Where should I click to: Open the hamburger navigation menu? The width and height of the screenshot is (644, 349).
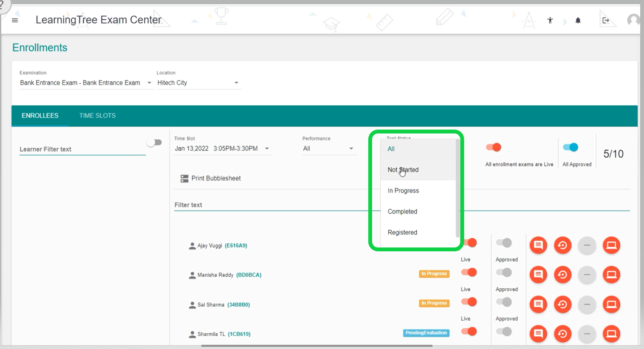pos(15,20)
